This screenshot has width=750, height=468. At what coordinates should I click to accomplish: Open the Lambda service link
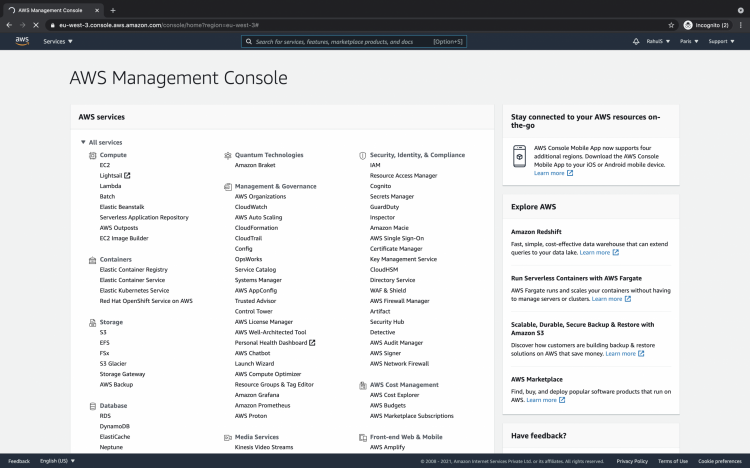(x=110, y=186)
